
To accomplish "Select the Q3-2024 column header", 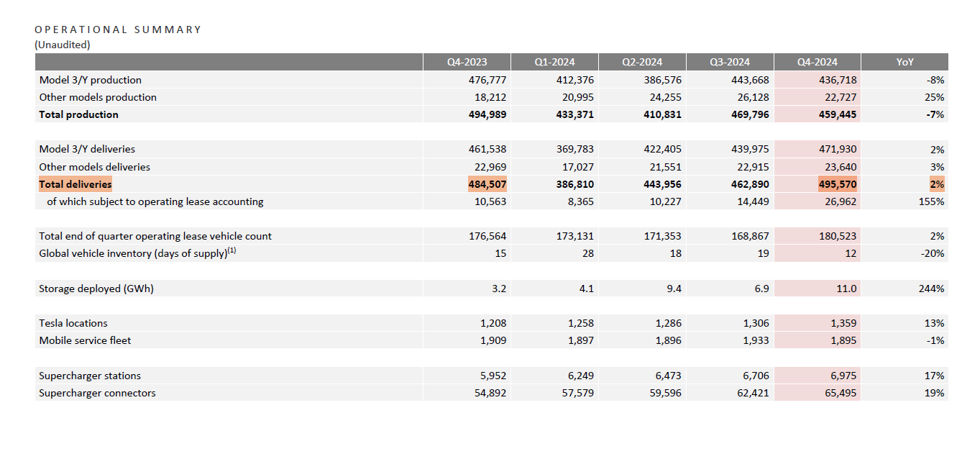I will click(730, 62).
